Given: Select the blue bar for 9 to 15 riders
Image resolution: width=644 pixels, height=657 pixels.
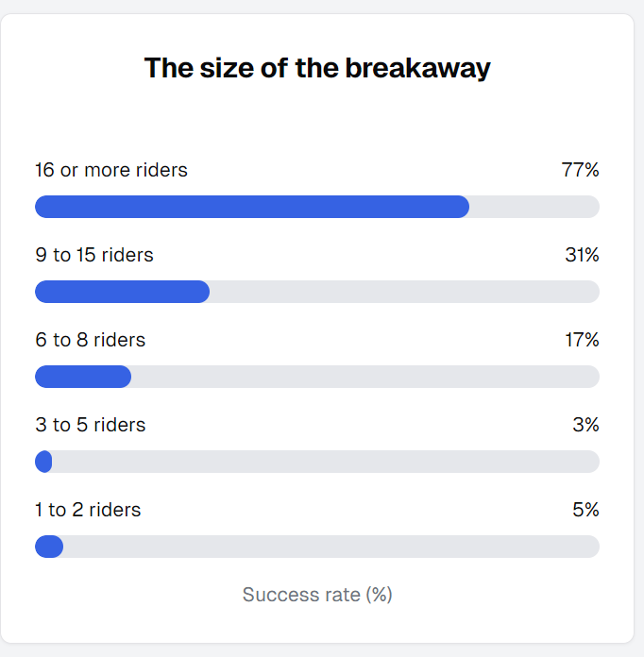Looking at the screenshot, I should [x=123, y=292].
